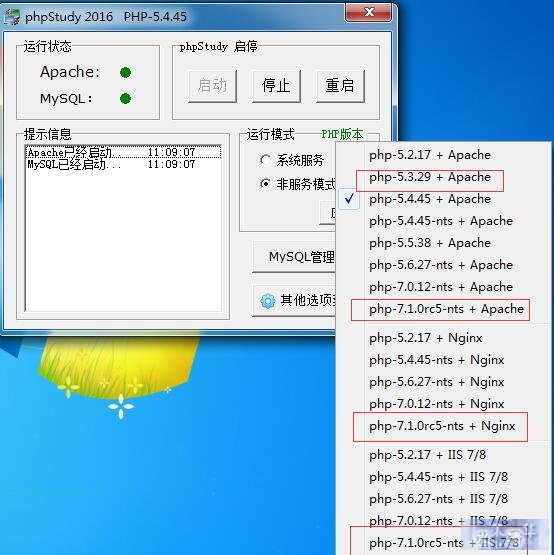The image size is (554, 555).
Task: Click the green MySQL status indicator
Action: (x=126, y=98)
